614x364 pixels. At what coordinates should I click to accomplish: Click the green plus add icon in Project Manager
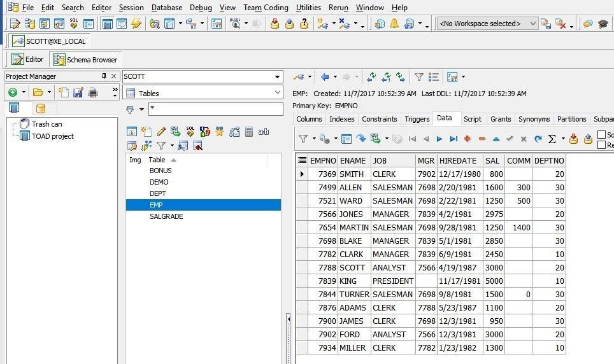coord(13,92)
